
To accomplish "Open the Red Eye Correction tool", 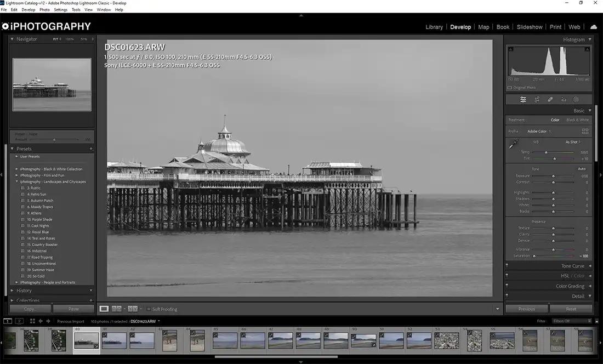I will [x=564, y=99].
